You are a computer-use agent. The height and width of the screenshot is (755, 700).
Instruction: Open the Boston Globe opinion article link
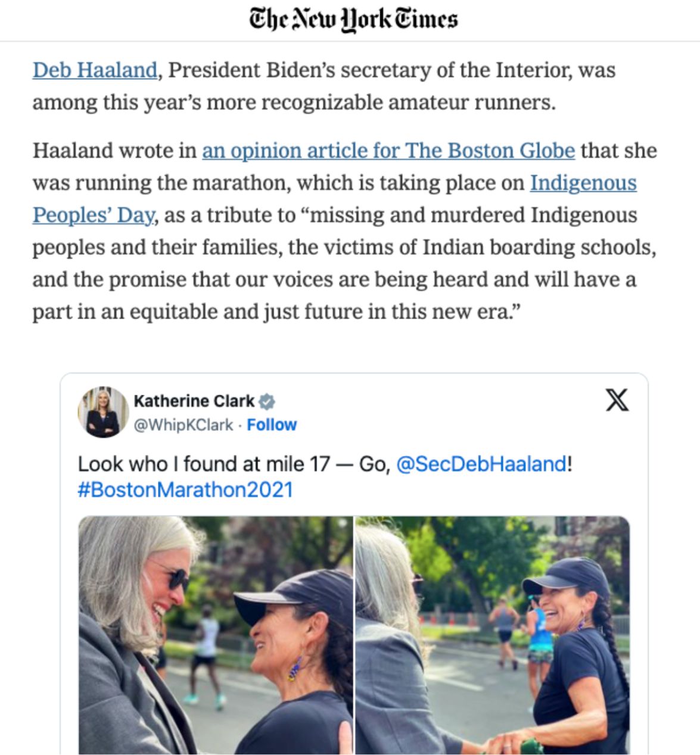pyautogui.click(x=388, y=151)
